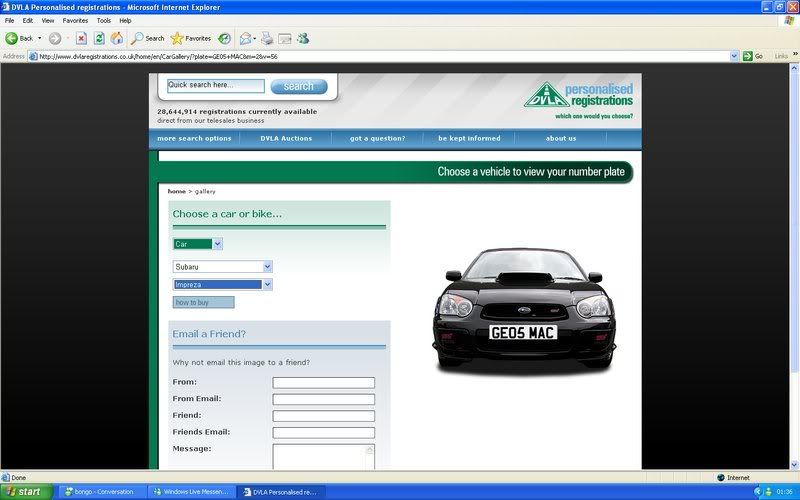The height and width of the screenshot is (500, 800).
Task: Open the Impreza model dropdown
Action: pos(267,284)
